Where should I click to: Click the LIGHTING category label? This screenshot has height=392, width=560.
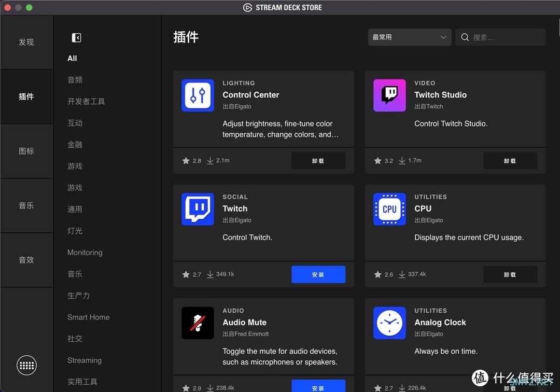pos(239,83)
